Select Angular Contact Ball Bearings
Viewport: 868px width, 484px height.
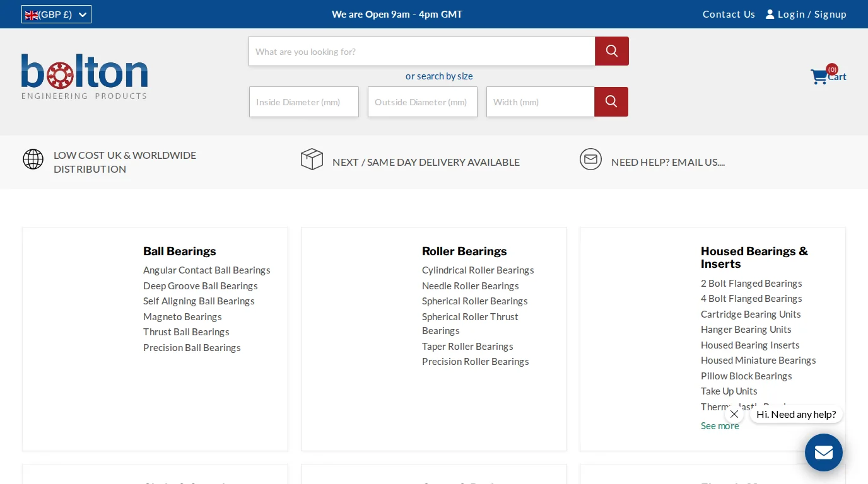pyautogui.click(x=207, y=270)
